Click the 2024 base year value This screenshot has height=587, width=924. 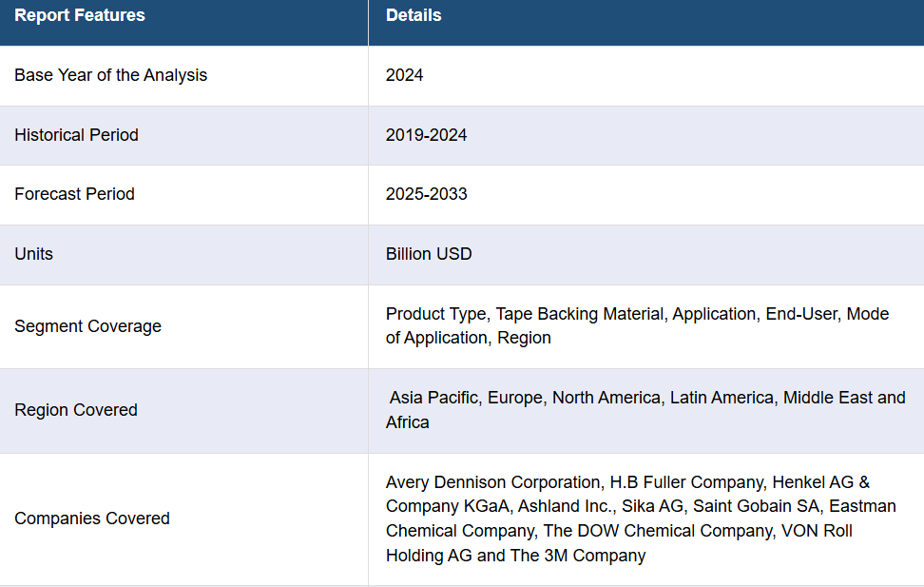coord(404,75)
